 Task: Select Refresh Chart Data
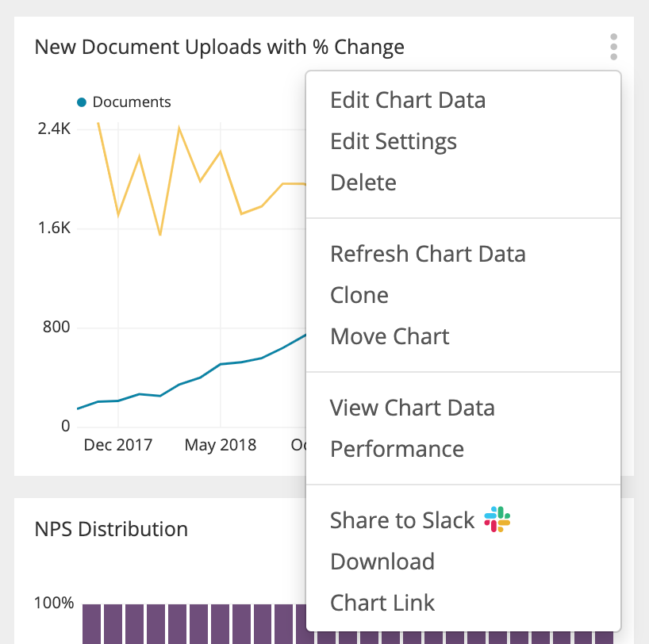pyautogui.click(x=428, y=254)
